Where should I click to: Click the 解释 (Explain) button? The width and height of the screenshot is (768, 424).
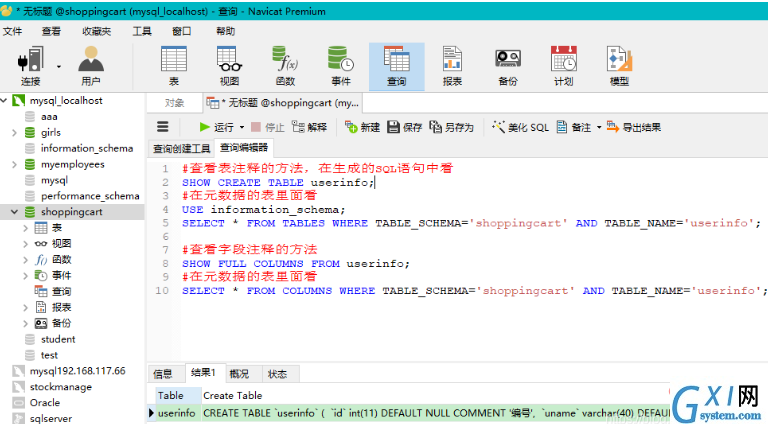[309, 127]
